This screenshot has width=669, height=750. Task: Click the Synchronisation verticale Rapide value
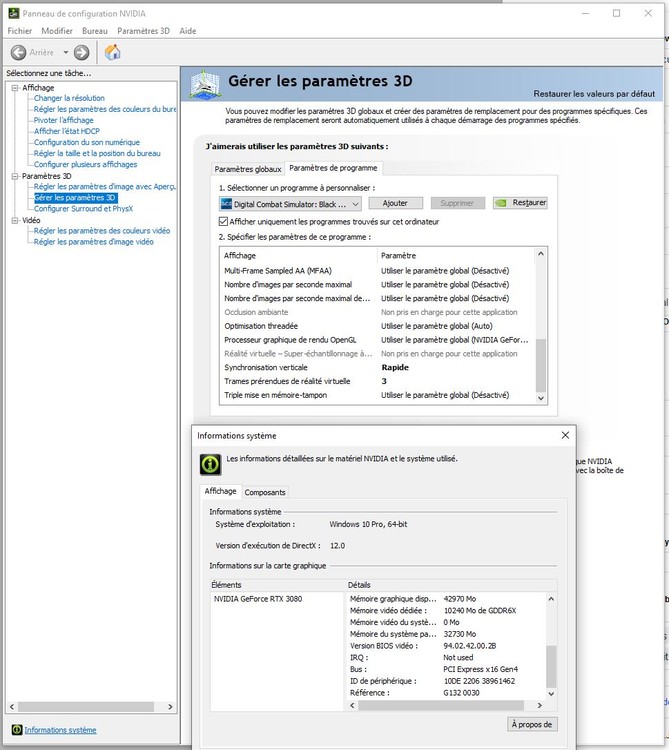click(395, 367)
